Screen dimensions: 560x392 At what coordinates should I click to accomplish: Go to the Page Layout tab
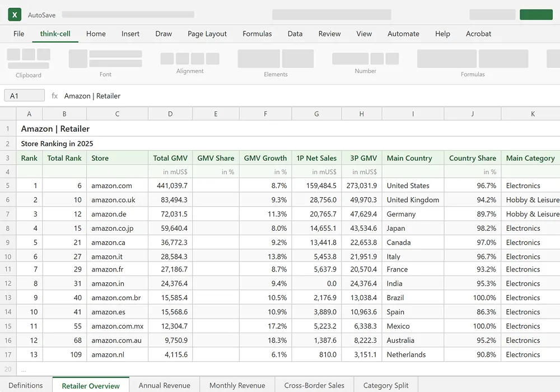(x=207, y=34)
